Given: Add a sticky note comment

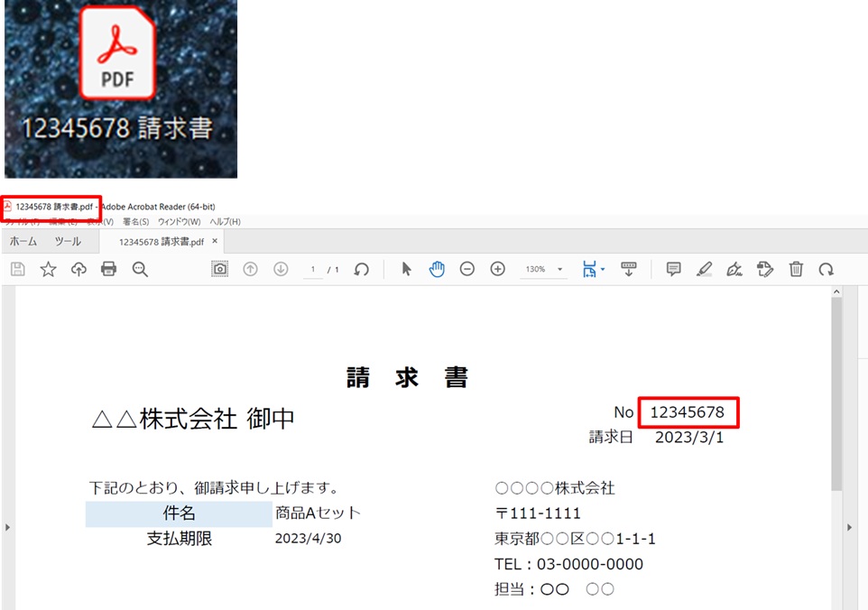Looking at the screenshot, I should pyautogui.click(x=673, y=269).
